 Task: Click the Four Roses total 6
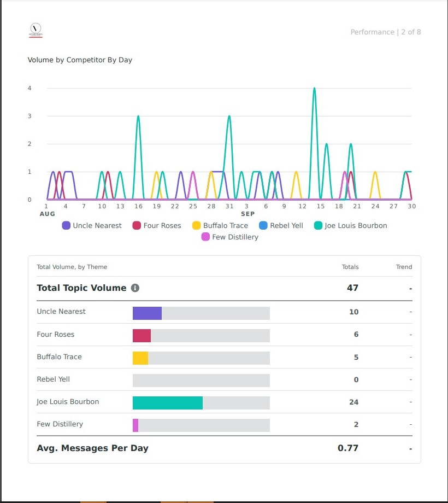pos(356,335)
